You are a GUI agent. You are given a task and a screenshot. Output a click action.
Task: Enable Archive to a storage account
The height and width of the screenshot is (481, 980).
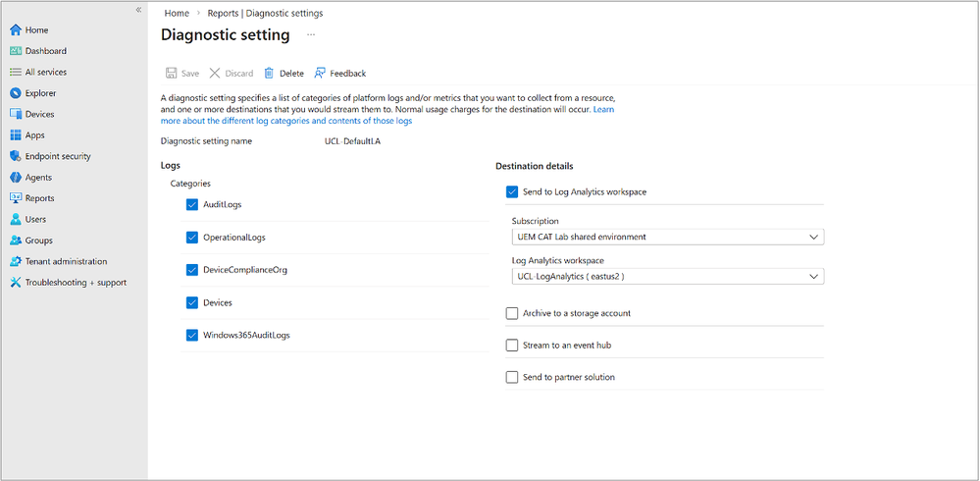[512, 313]
